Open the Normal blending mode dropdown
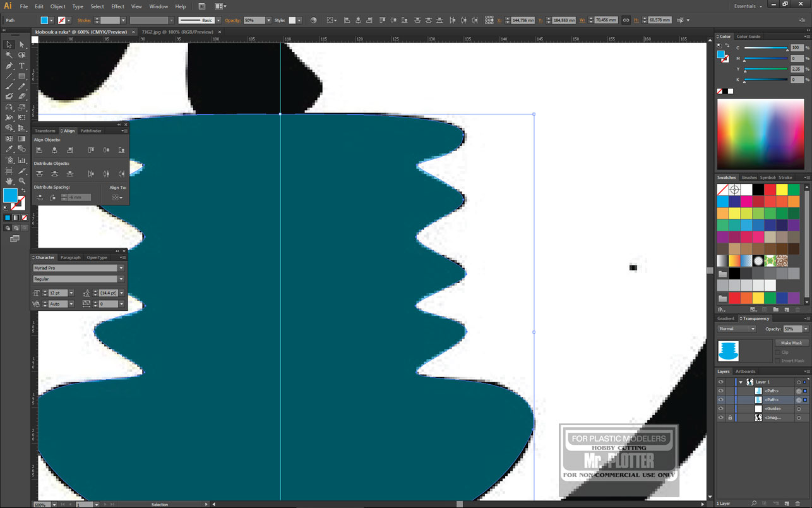 point(737,329)
